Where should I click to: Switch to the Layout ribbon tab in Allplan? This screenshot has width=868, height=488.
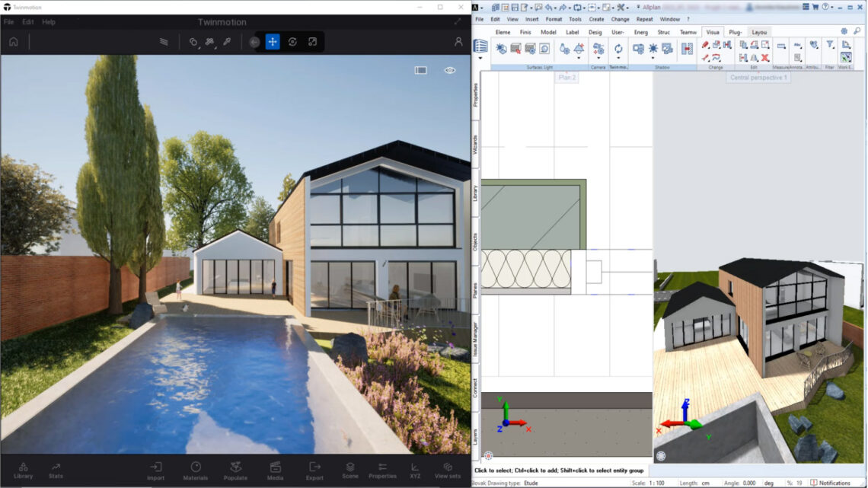(x=758, y=32)
